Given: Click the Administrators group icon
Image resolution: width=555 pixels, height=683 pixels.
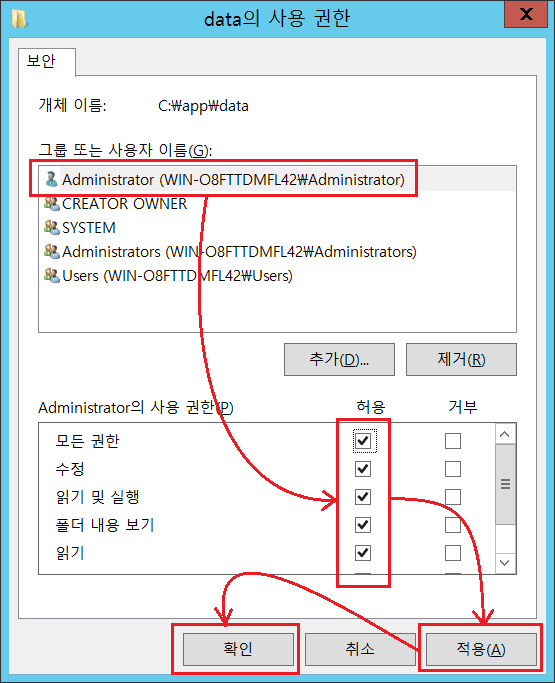Looking at the screenshot, I should click(x=51, y=251).
